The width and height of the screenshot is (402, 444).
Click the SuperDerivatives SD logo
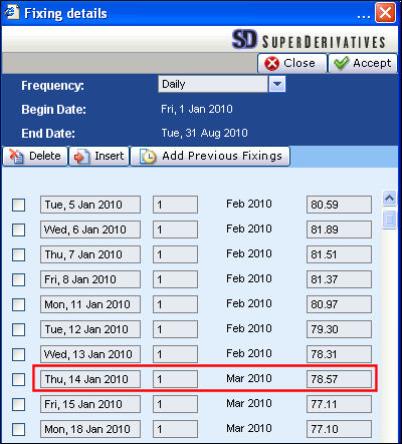pos(244,39)
